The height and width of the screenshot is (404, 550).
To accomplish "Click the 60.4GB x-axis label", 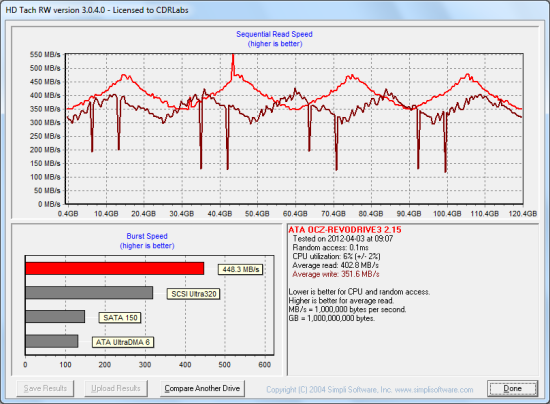I will 295,214.
